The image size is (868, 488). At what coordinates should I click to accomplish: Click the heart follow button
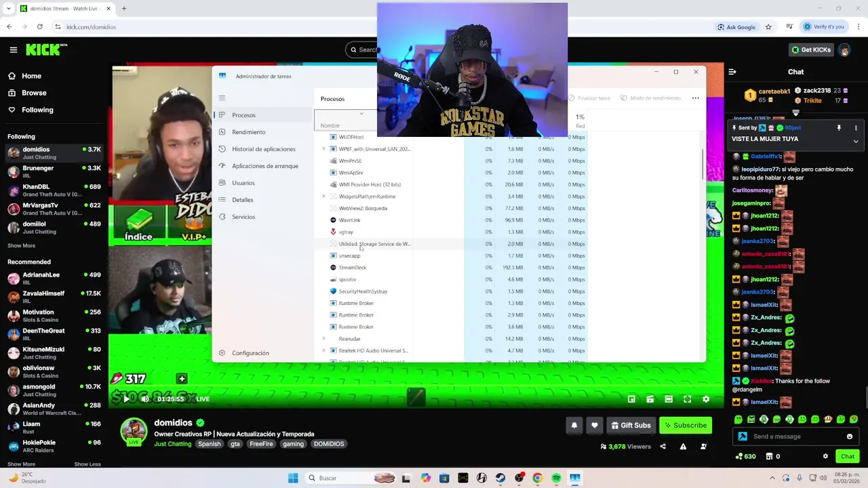pyautogui.click(x=595, y=425)
